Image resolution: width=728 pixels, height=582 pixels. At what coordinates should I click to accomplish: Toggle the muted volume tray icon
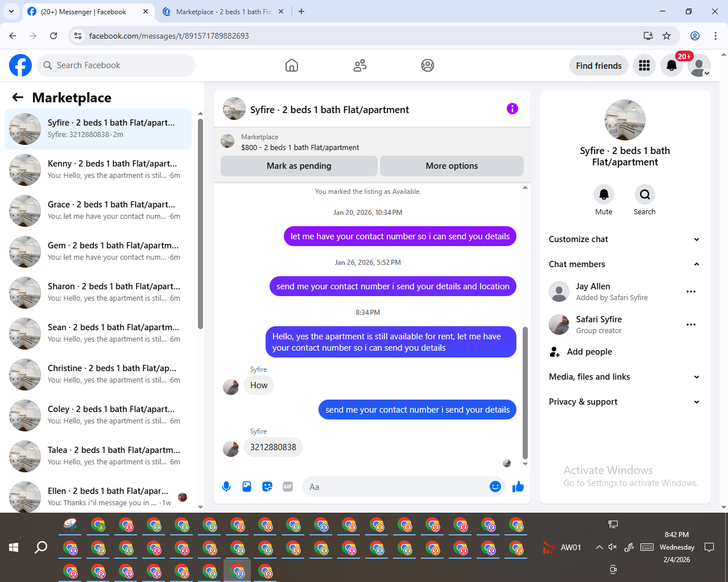[613, 547]
